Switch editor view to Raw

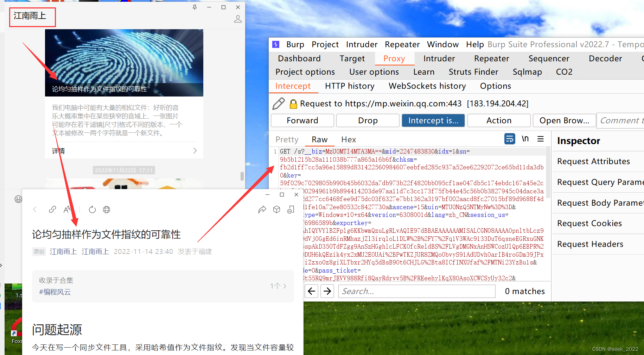(x=319, y=139)
